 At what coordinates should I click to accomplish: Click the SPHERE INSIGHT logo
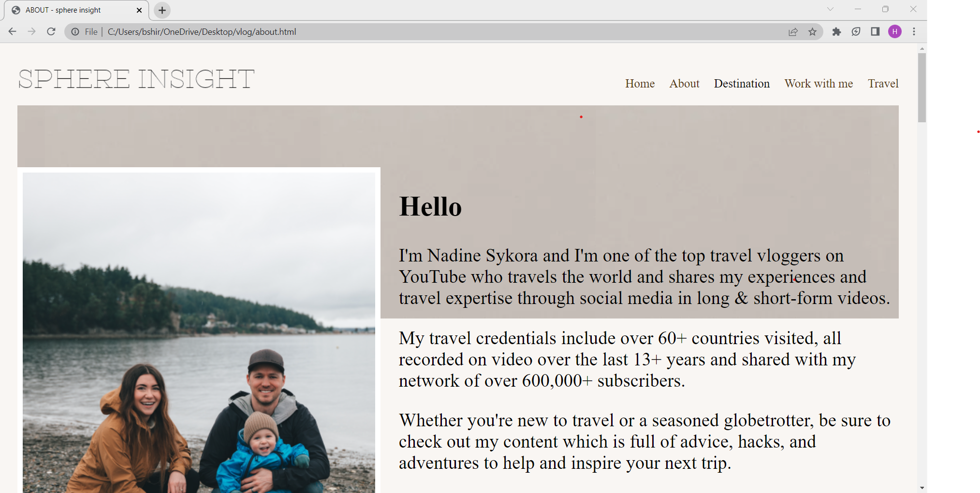click(x=136, y=79)
